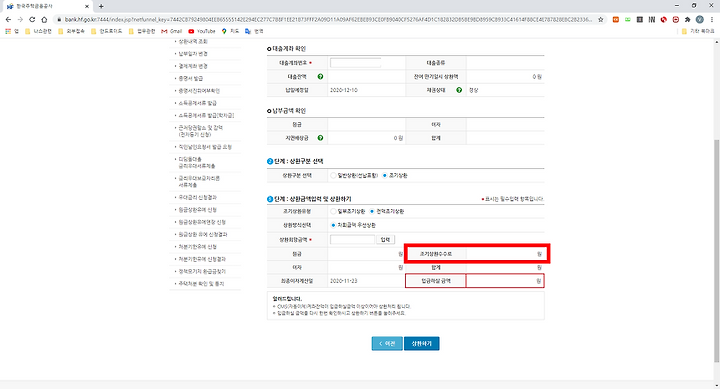Choose 전액조기상환 radio button

click(x=372, y=211)
